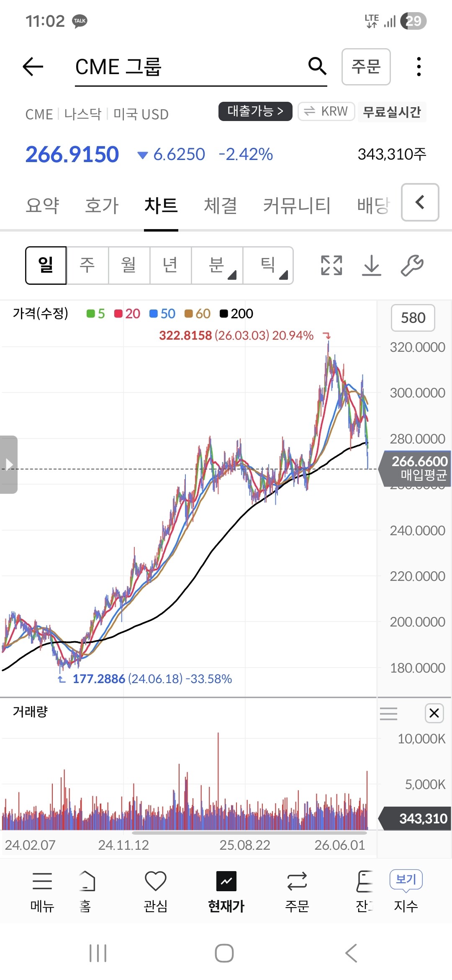Show 지수 index via 보기 button
Screen dimensions: 452x980
[x=406, y=892]
